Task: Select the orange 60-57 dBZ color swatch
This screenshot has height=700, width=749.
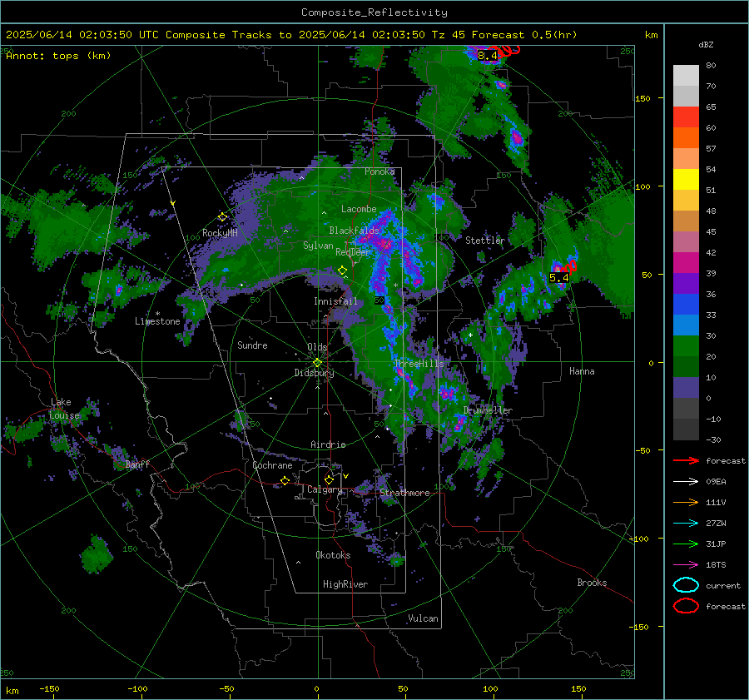Action: 686,137
